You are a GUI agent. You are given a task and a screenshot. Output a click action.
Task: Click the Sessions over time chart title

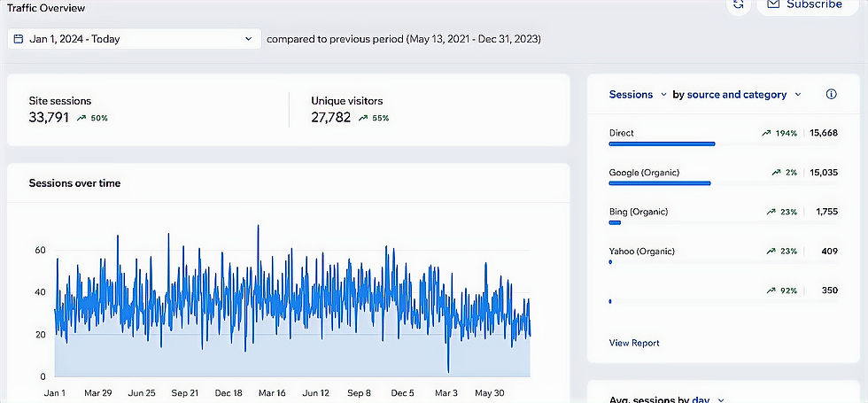click(x=74, y=182)
